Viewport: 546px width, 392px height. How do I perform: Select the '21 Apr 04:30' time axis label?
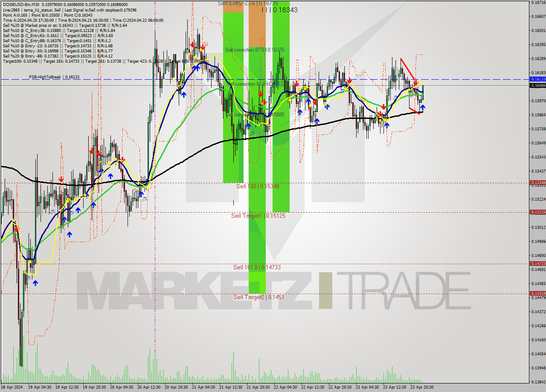(203, 387)
